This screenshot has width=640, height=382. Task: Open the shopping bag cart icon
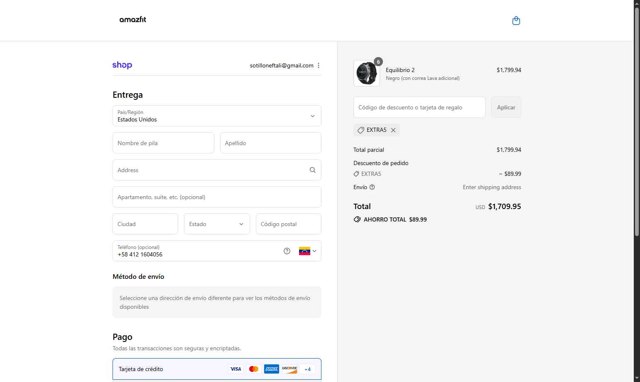pos(516,20)
